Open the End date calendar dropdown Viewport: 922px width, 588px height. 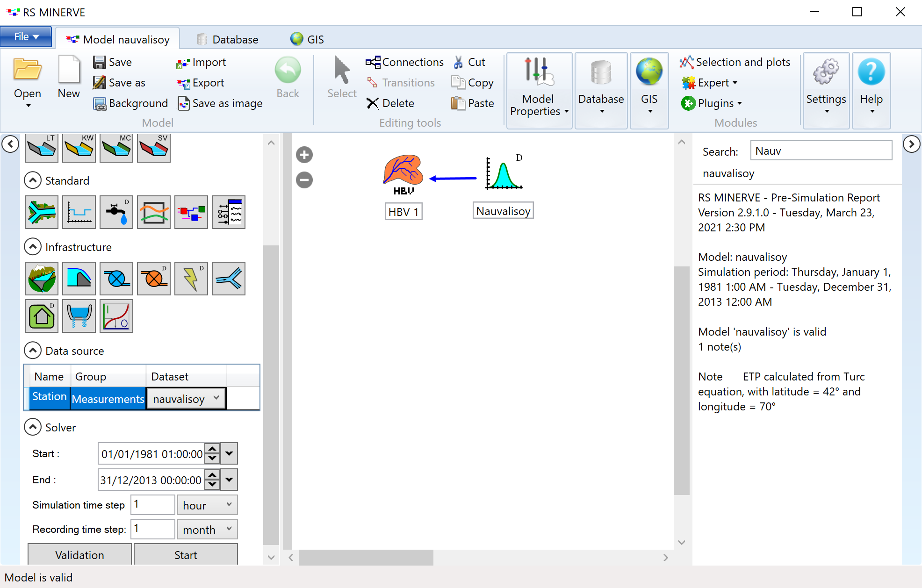pos(229,480)
